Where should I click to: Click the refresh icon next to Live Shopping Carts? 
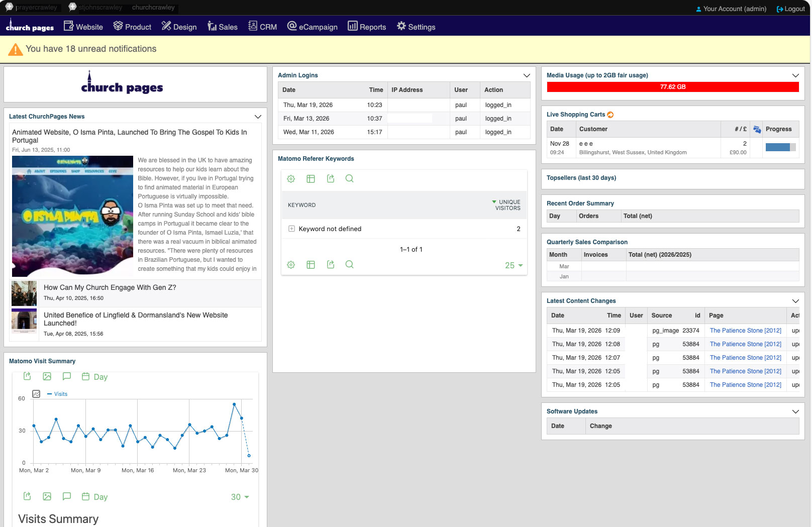pos(611,115)
